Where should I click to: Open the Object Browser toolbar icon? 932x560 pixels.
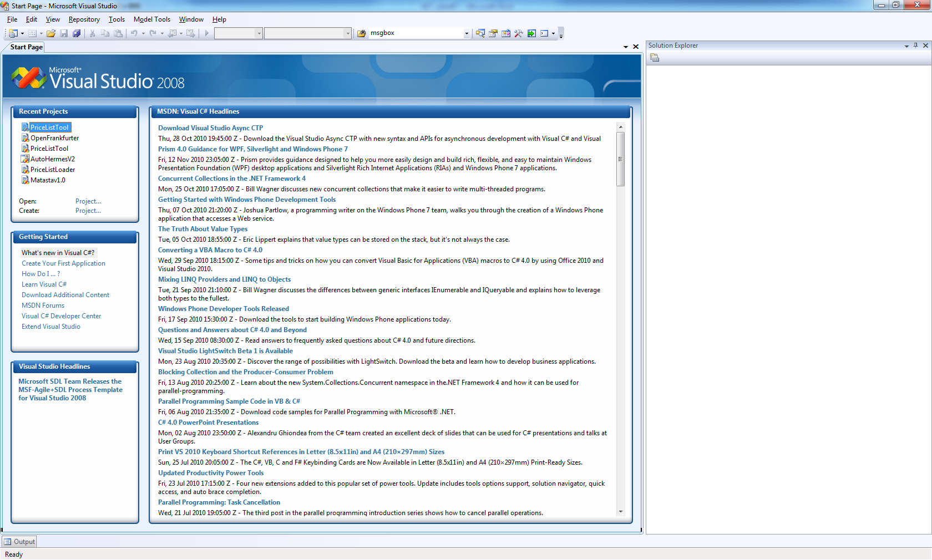click(x=506, y=33)
